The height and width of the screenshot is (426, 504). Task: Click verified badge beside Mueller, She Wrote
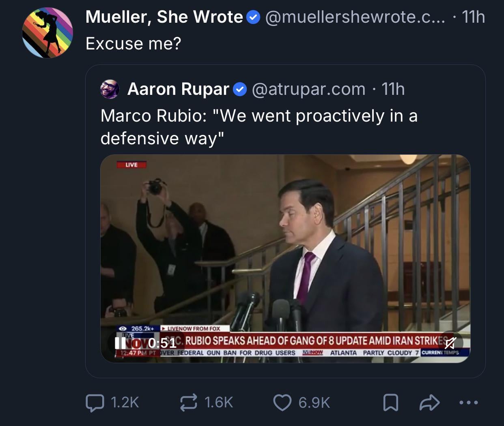tap(254, 17)
